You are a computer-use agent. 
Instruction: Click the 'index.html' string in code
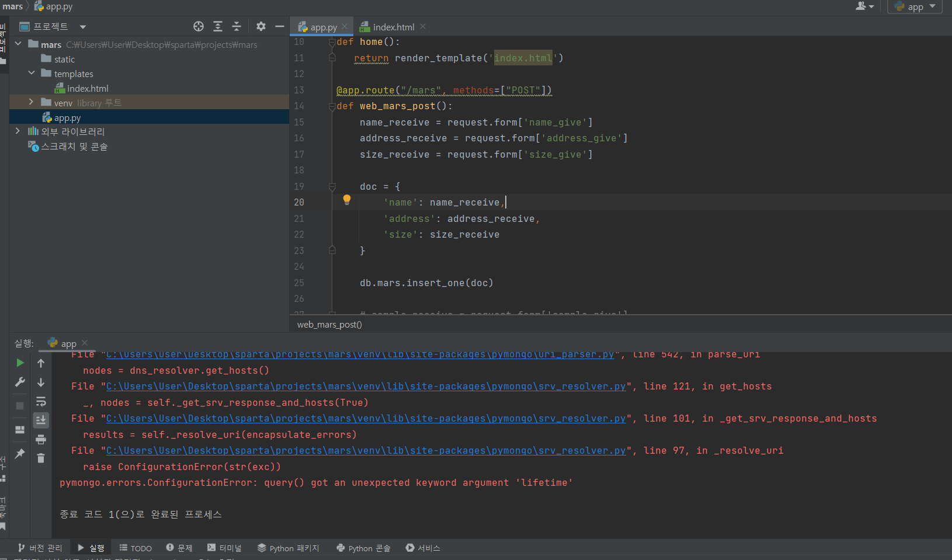[x=523, y=58]
